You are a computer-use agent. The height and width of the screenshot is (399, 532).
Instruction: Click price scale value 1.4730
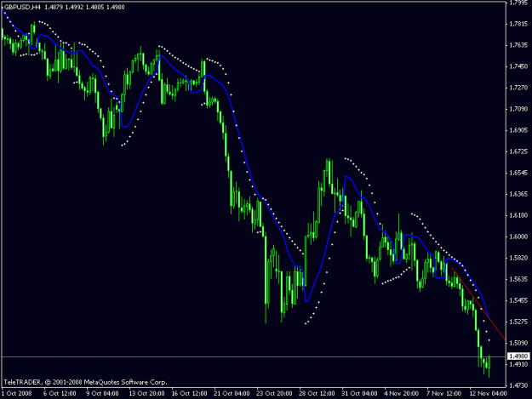pyautogui.click(x=518, y=385)
